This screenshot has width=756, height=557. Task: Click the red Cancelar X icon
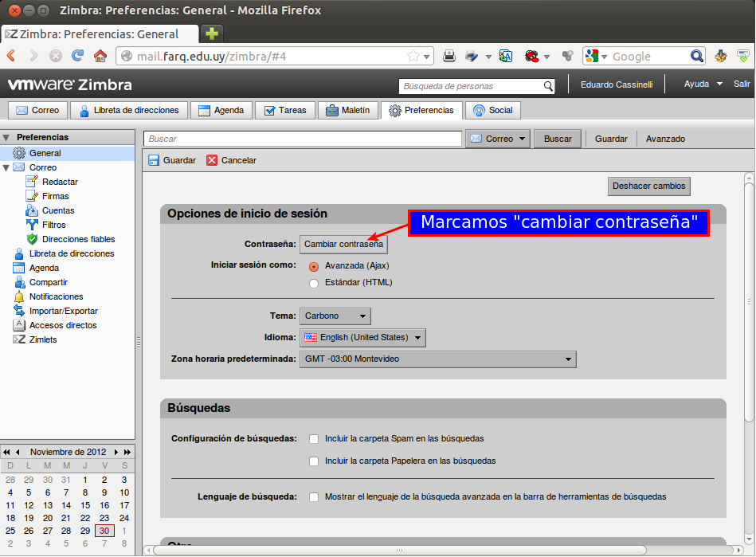[x=212, y=160]
